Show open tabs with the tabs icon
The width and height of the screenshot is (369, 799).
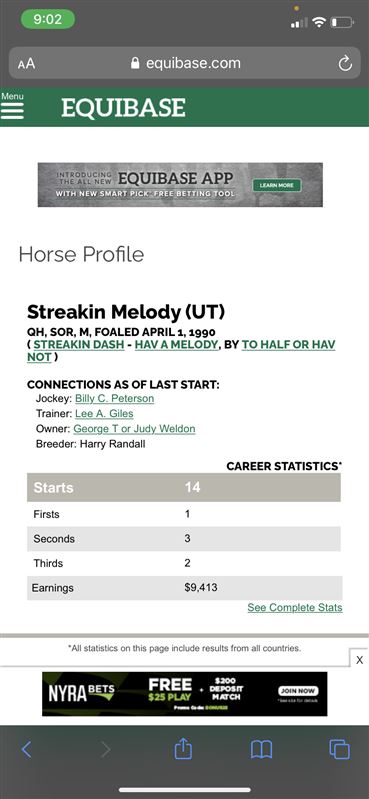[x=339, y=750]
